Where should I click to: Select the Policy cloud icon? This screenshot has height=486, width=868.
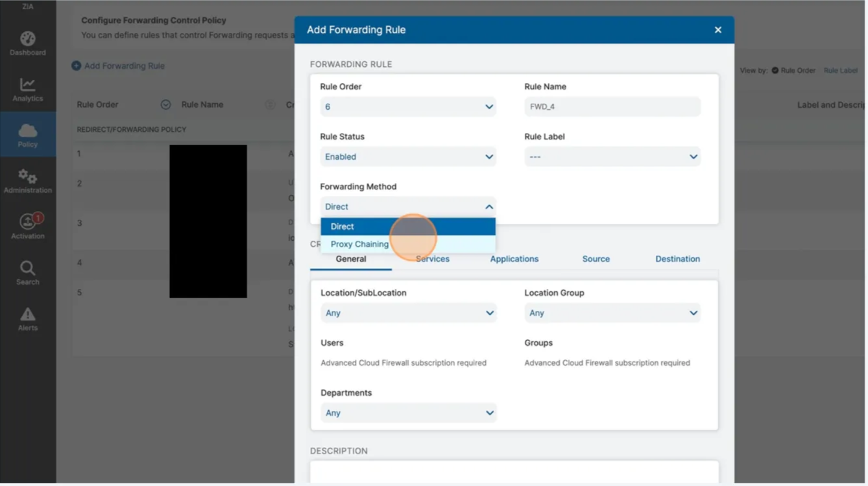point(27,130)
